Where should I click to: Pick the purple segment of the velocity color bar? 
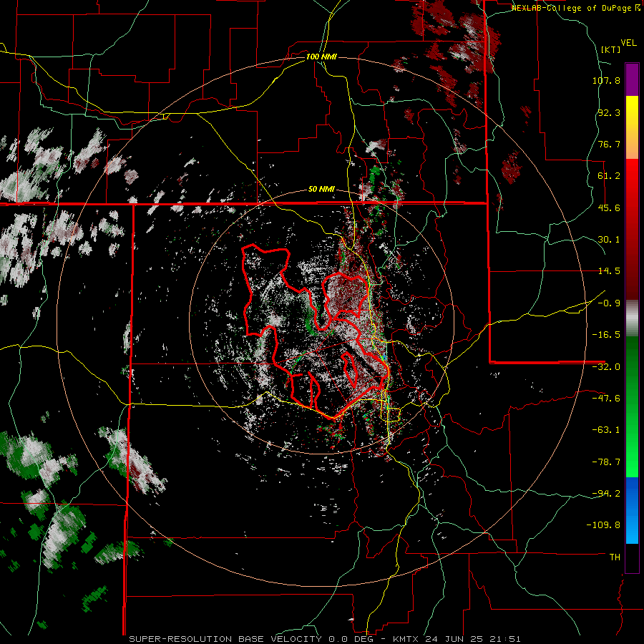[x=632, y=80]
